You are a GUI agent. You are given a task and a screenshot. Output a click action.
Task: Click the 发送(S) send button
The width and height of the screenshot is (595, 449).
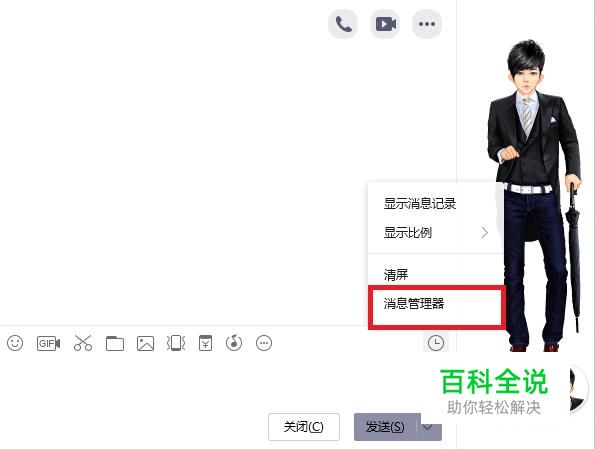pos(385,427)
